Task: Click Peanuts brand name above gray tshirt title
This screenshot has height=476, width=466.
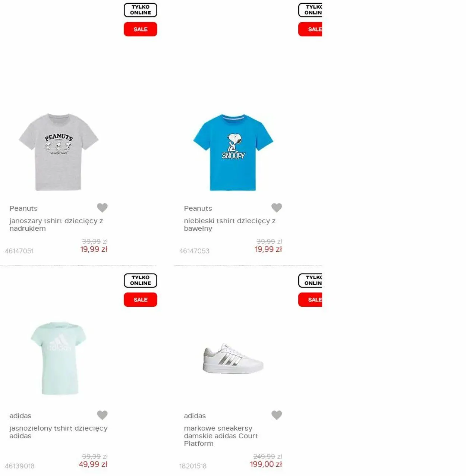Action: click(23, 208)
